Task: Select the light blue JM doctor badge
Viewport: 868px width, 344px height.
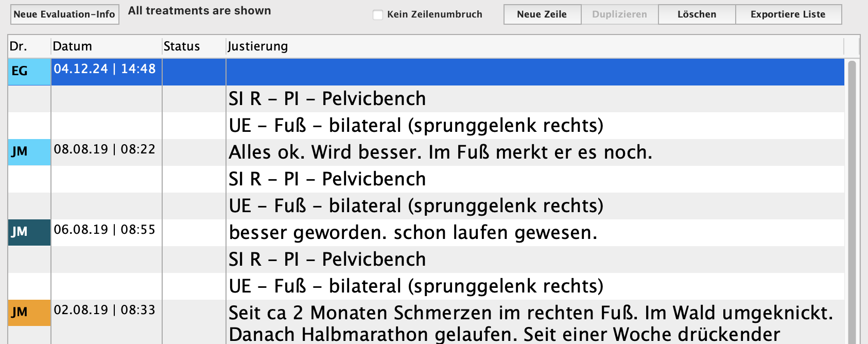Action: coord(29,152)
